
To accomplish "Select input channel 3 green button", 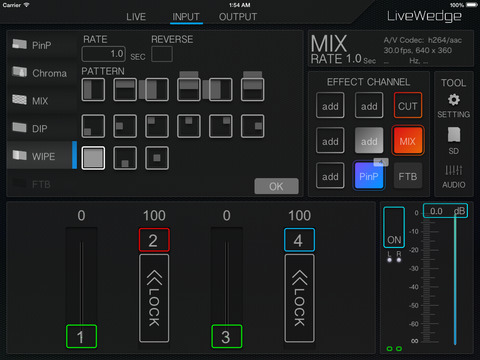I will [x=227, y=336].
